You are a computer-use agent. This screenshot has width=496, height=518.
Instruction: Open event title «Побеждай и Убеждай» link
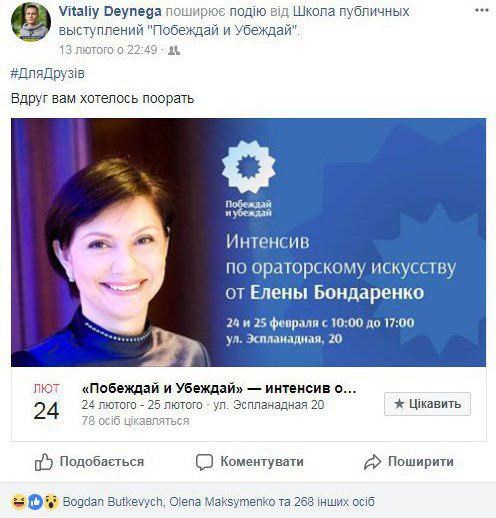[x=219, y=388]
